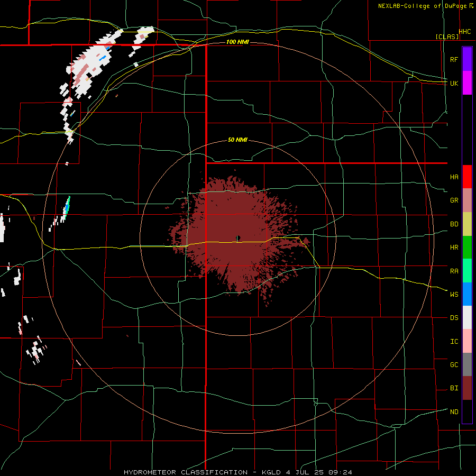Click the 50 NMI range ring label

pyautogui.click(x=237, y=140)
